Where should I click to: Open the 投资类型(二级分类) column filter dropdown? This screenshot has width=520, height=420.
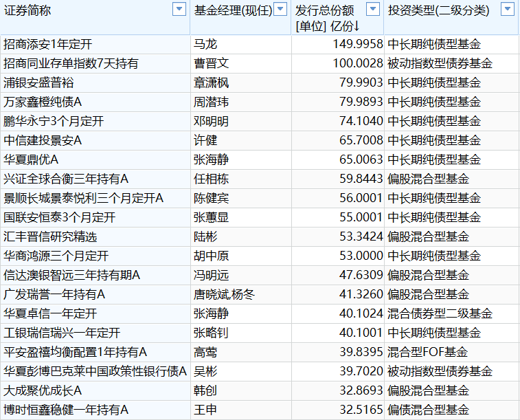pos(508,10)
